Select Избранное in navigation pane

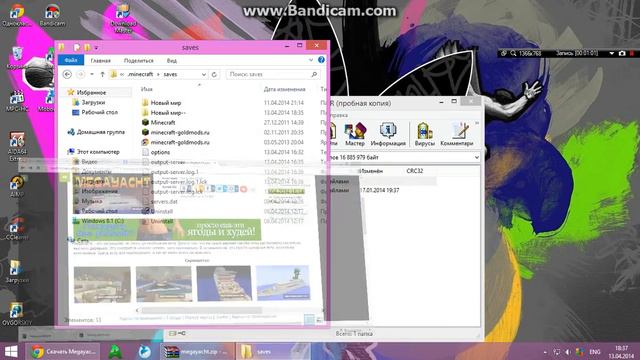[91, 93]
